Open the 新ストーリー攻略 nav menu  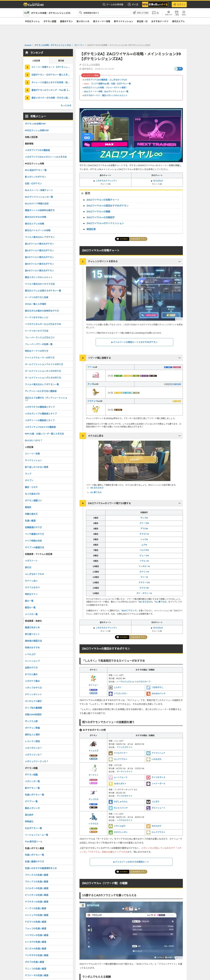click(x=101, y=21)
